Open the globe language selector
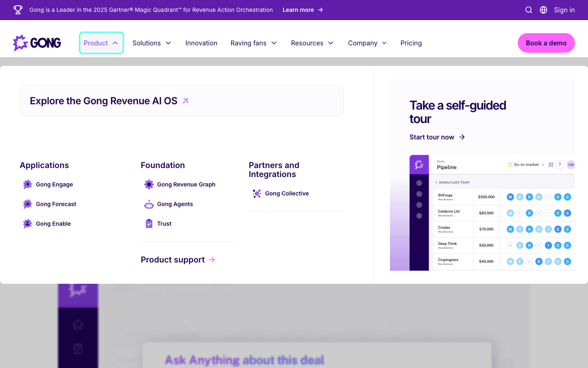588x368 pixels. pos(543,10)
